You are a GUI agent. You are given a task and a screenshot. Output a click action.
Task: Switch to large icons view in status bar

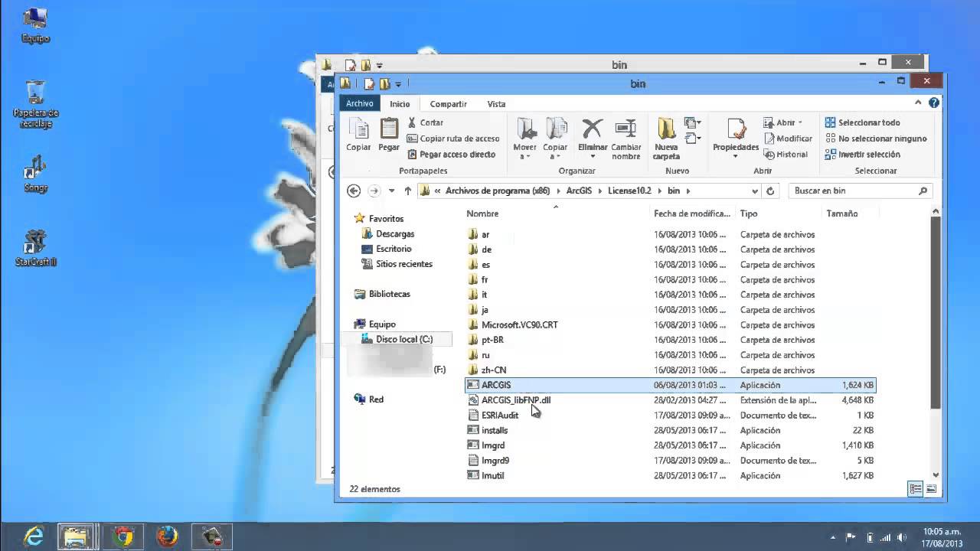931,489
